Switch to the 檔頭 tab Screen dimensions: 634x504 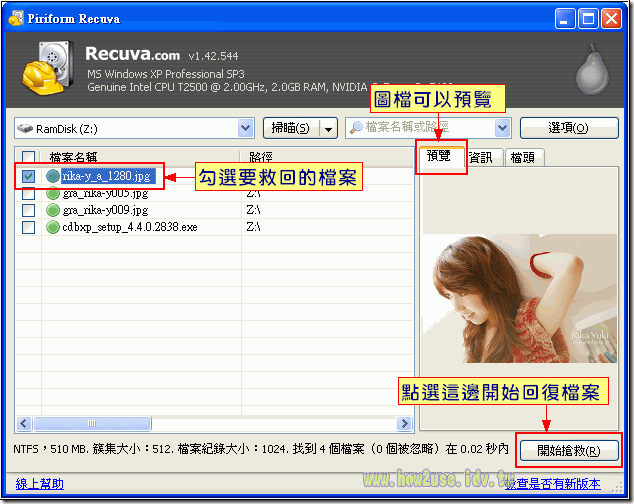524,157
